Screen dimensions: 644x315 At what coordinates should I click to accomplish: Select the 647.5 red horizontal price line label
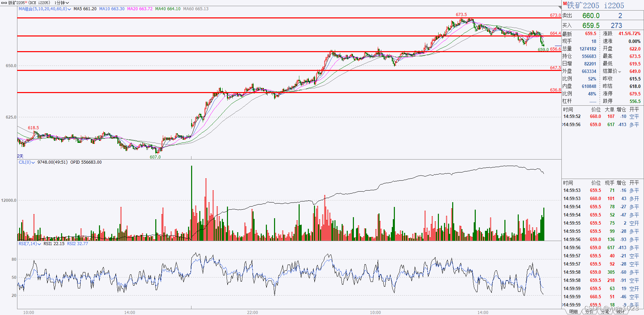tap(555, 68)
